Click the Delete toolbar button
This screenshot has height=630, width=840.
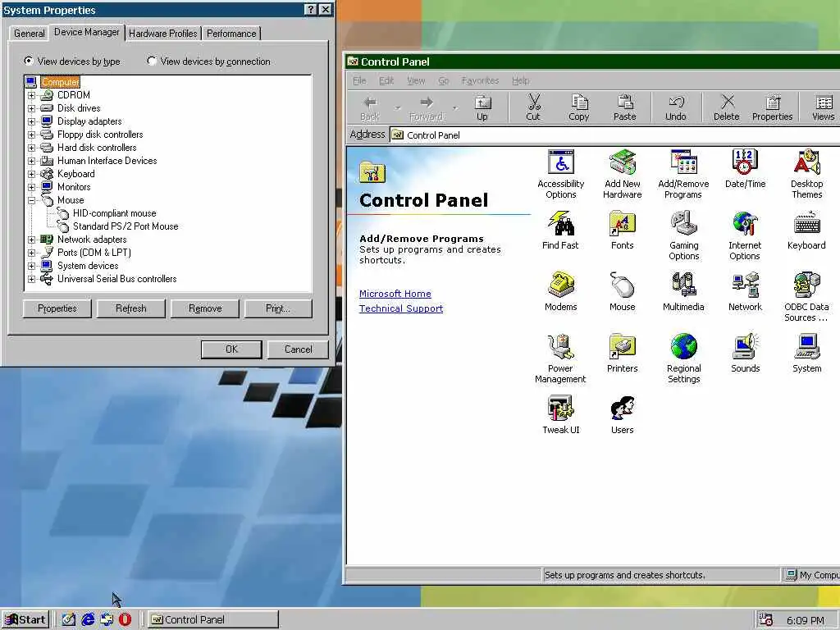coord(727,107)
